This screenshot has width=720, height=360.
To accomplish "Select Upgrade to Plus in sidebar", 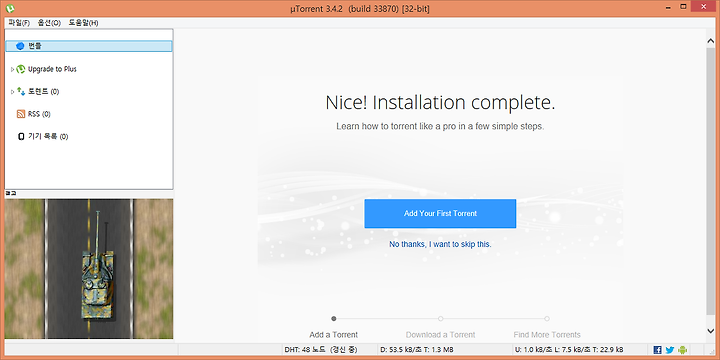I will click(52, 69).
